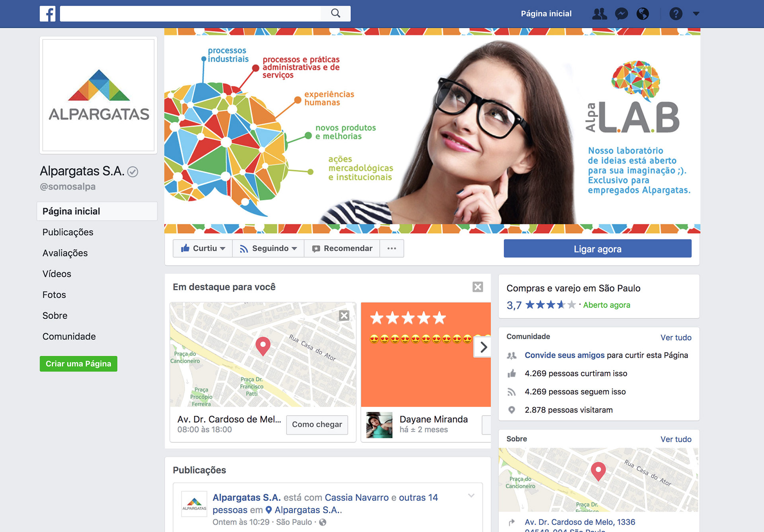The width and height of the screenshot is (764, 532).
Task: Click the Criar uma Página button
Action: click(x=78, y=364)
